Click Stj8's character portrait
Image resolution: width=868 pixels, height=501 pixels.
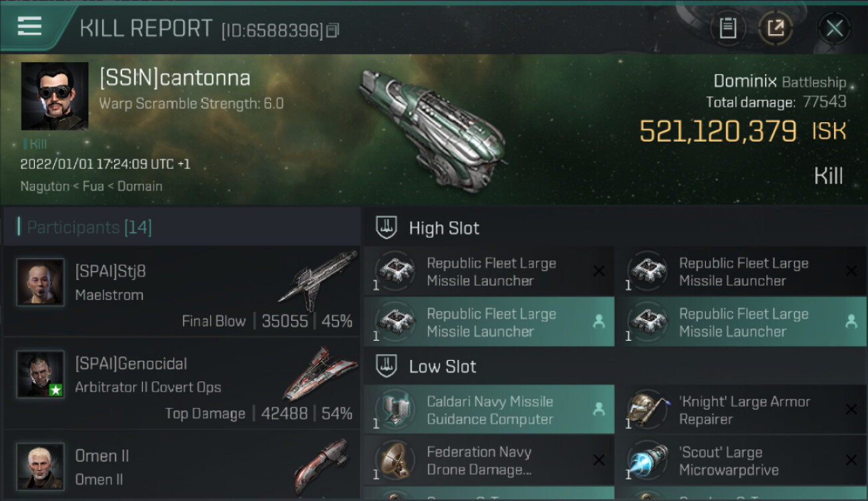(41, 283)
